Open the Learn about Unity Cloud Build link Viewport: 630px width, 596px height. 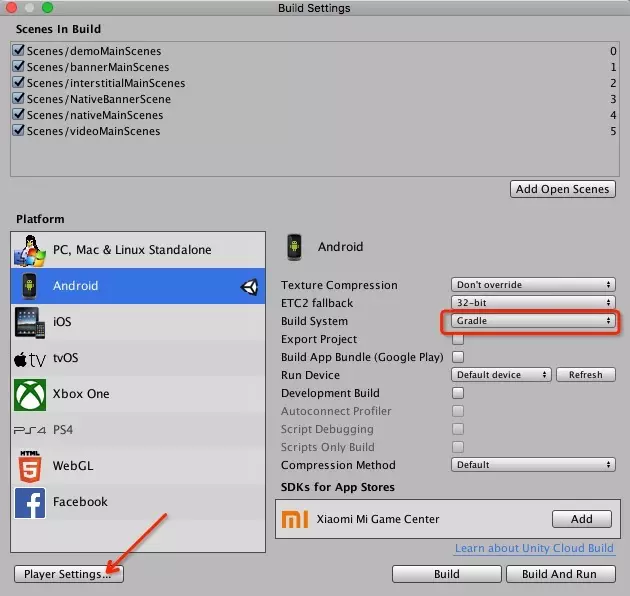click(x=535, y=549)
